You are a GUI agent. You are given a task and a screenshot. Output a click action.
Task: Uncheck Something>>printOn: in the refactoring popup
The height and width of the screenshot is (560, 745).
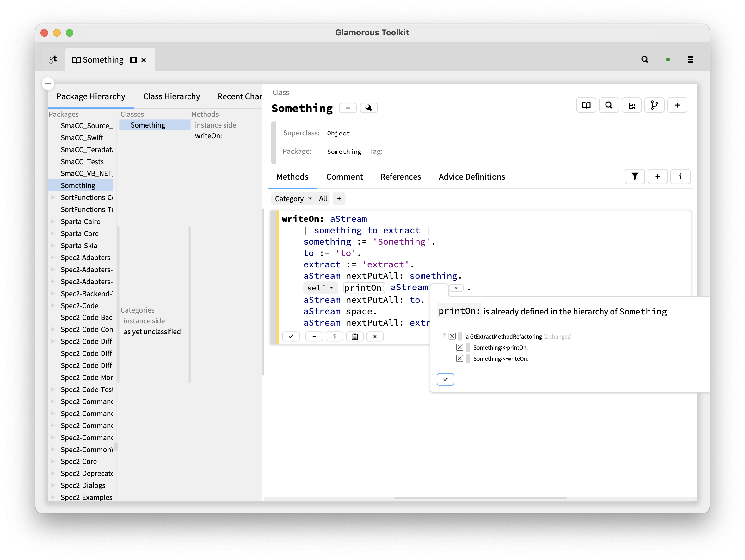pyautogui.click(x=460, y=347)
